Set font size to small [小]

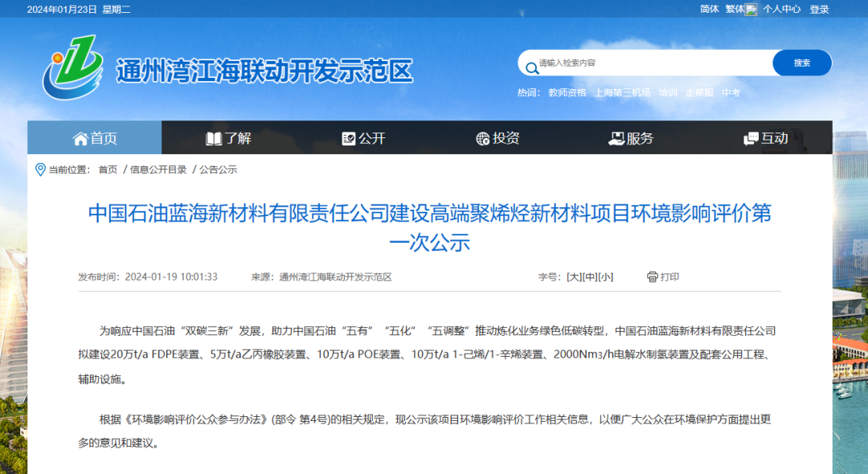pos(606,276)
